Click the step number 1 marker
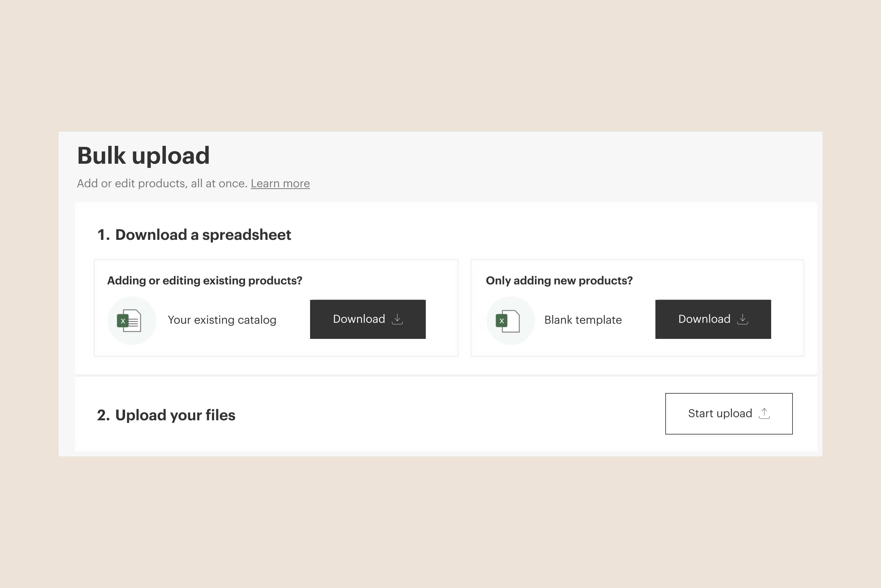The image size is (881, 588). coord(103,235)
